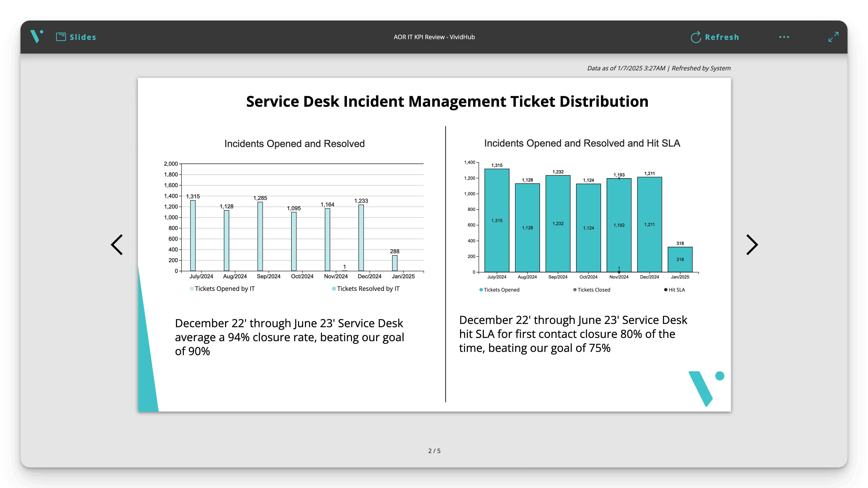Image resolution: width=868 pixels, height=488 pixels.
Task: Click the data refreshed timestamp text
Action: click(659, 69)
